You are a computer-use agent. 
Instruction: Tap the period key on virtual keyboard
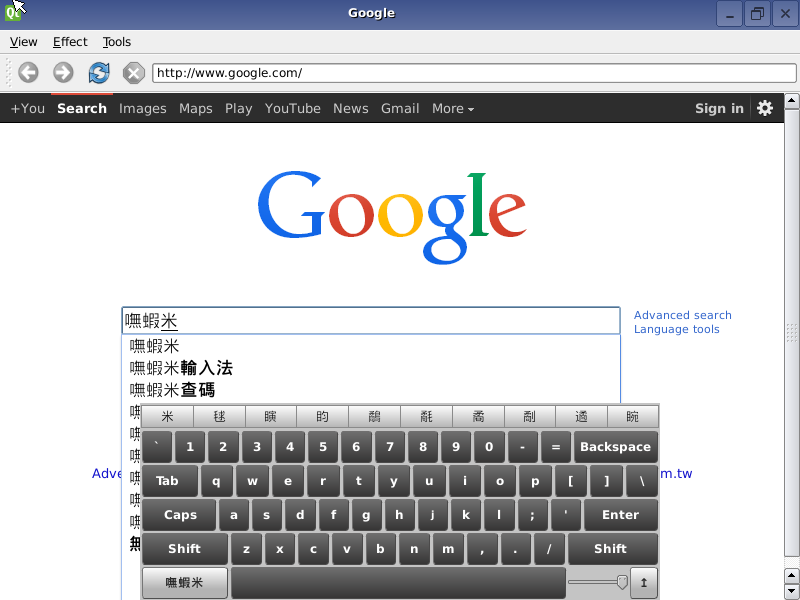click(515, 548)
